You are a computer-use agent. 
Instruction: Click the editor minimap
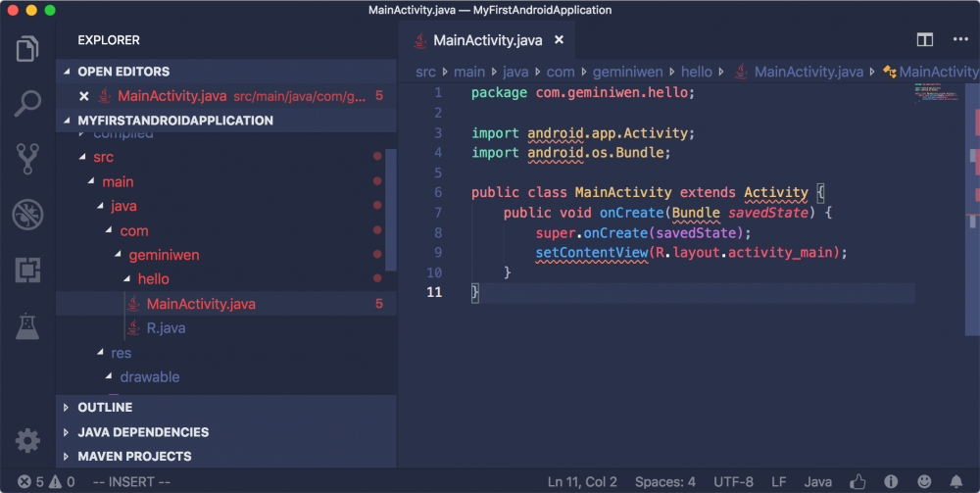point(936,94)
